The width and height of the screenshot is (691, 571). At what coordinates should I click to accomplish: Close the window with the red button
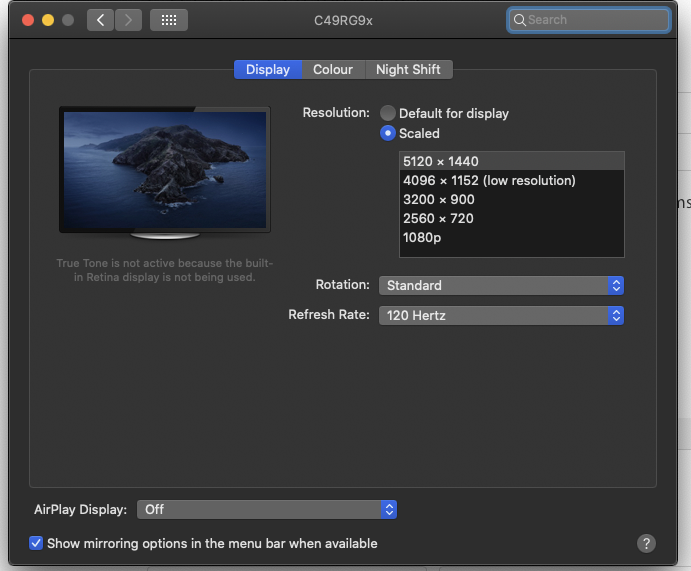click(28, 20)
